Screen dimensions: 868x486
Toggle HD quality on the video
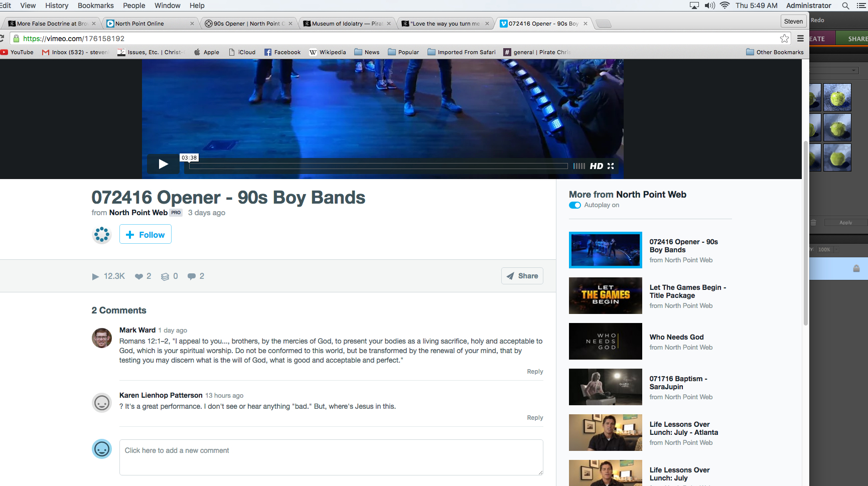click(x=597, y=166)
